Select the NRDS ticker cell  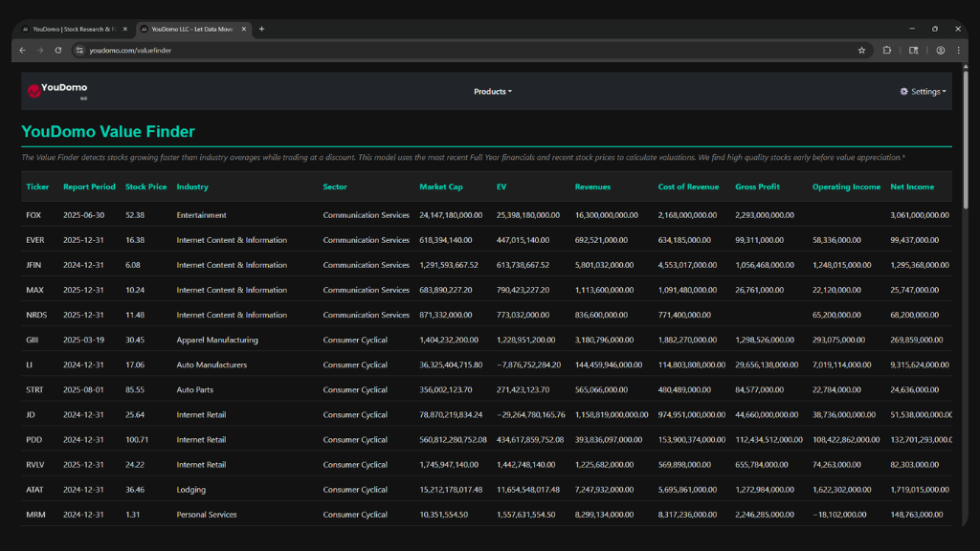[x=36, y=315]
